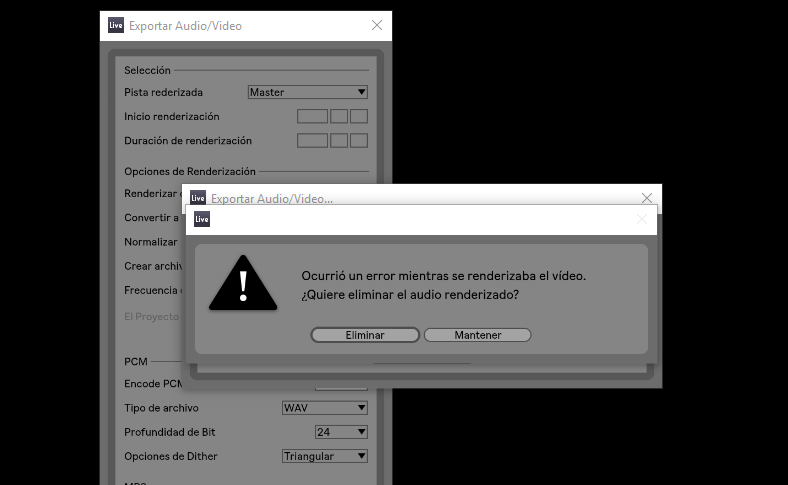Close the Exportar Audio/Video... progress window
Screen dimensions: 788x485
tap(647, 198)
